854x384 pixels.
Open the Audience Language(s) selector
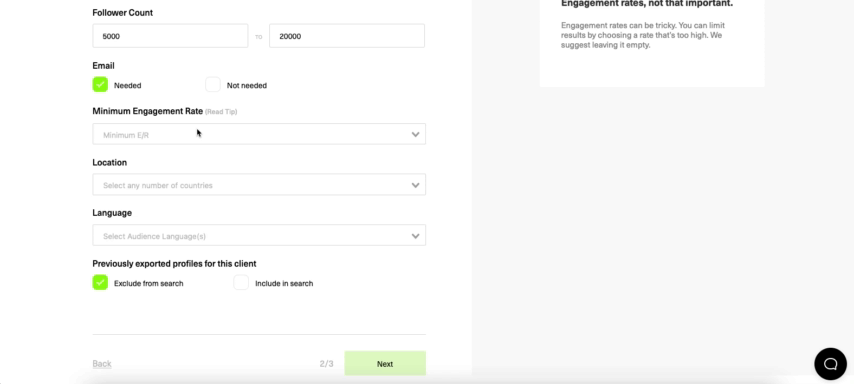click(259, 235)
